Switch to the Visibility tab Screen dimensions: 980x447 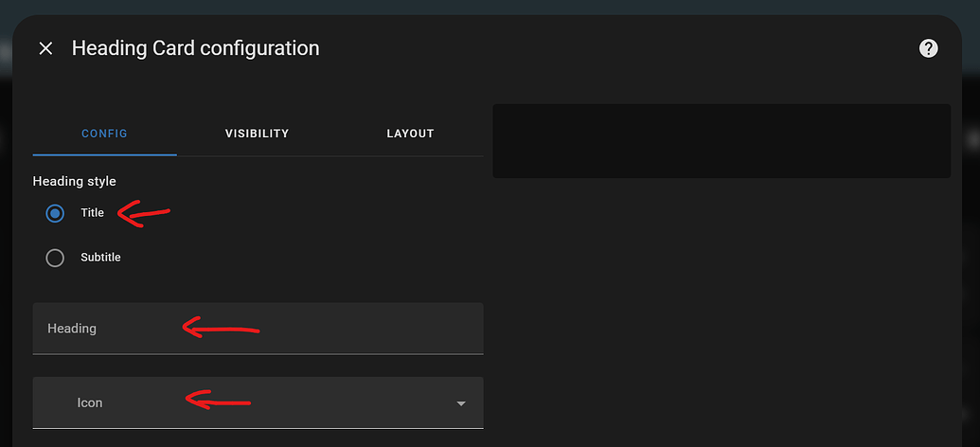pyautogui.click(x=257, y=134)
